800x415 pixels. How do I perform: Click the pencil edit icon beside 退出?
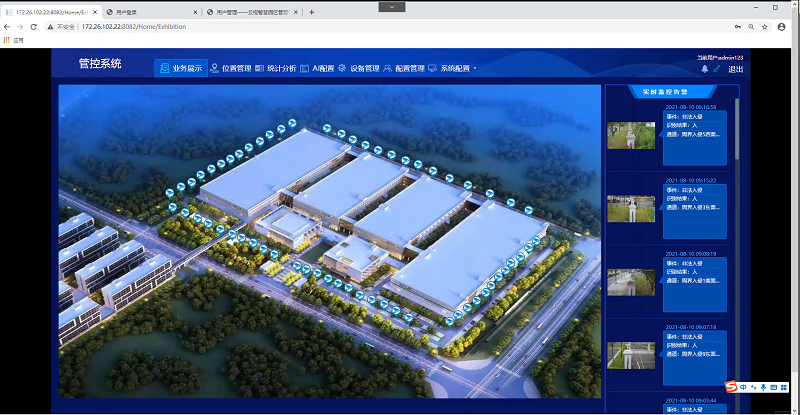tap(716, 69)
